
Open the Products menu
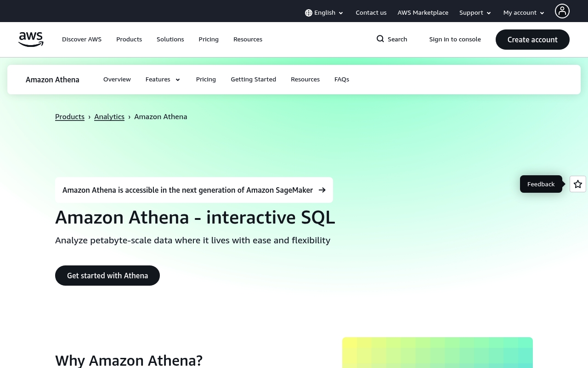click(129, 40)
